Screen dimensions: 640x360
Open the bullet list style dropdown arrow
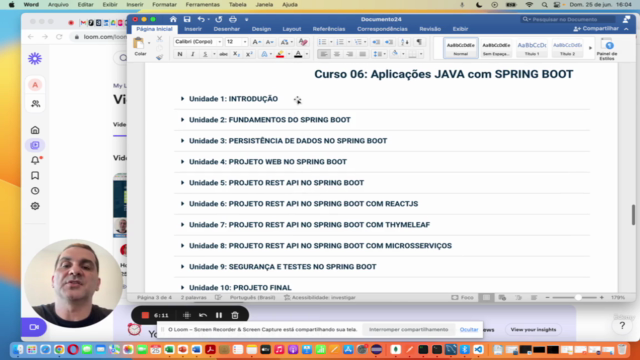331,42
